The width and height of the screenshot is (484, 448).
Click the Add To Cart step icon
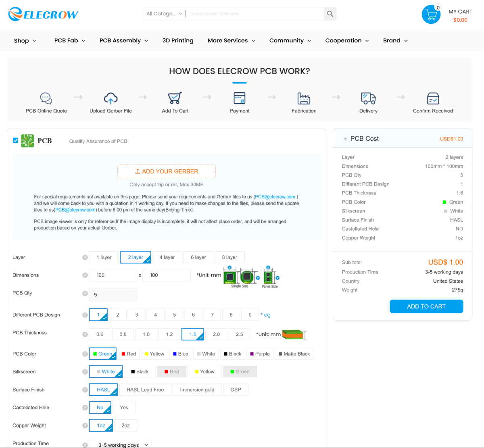tap(175, 98)
